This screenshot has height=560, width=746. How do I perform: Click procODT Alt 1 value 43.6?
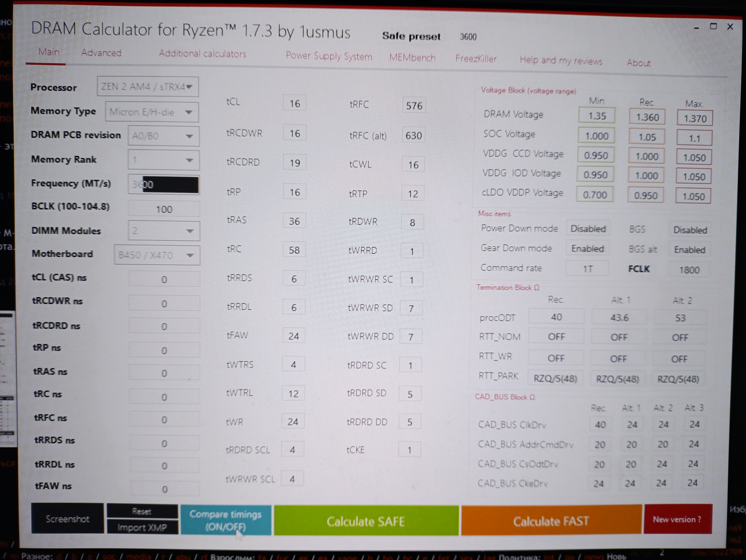619,318
